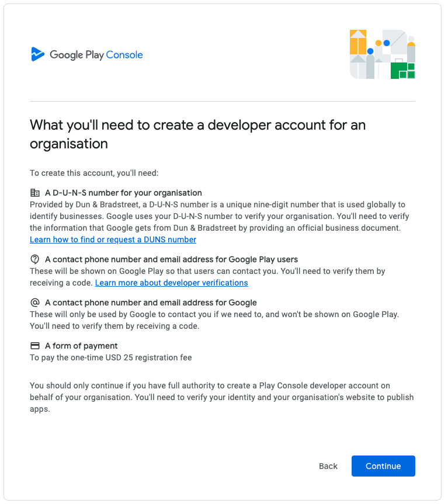Click the building icon beside D-U-N-S number

coord(34,193)
